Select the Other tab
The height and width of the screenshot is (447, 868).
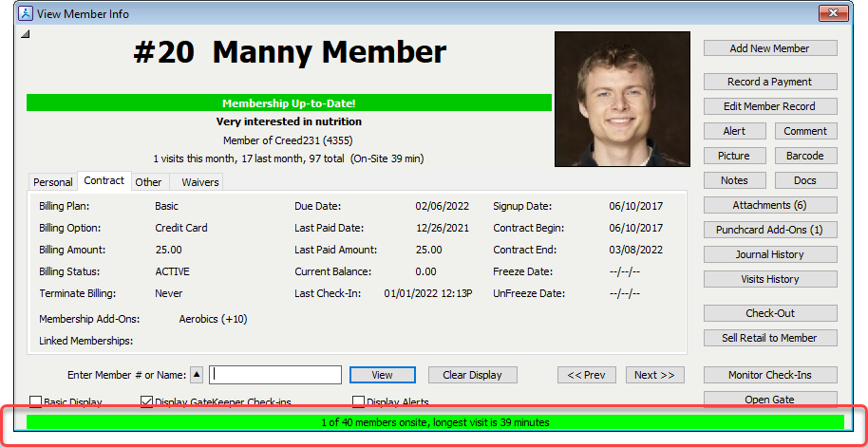(x=148, y=182)
